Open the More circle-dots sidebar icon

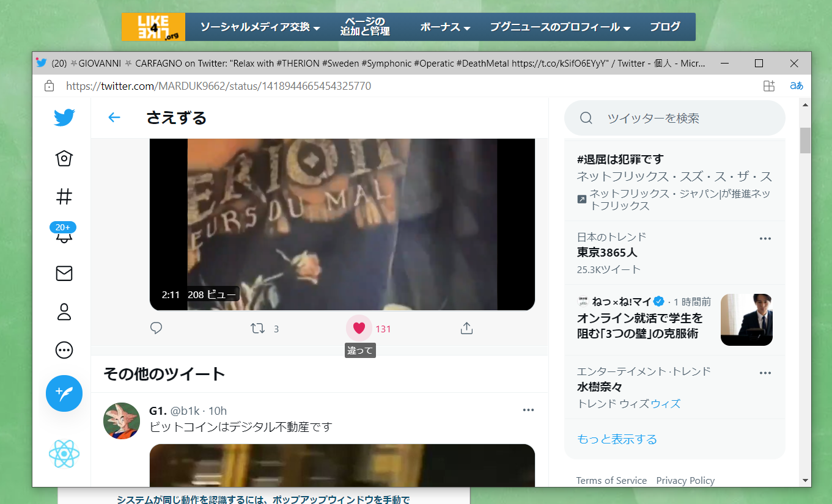click(x=64, y=350)
